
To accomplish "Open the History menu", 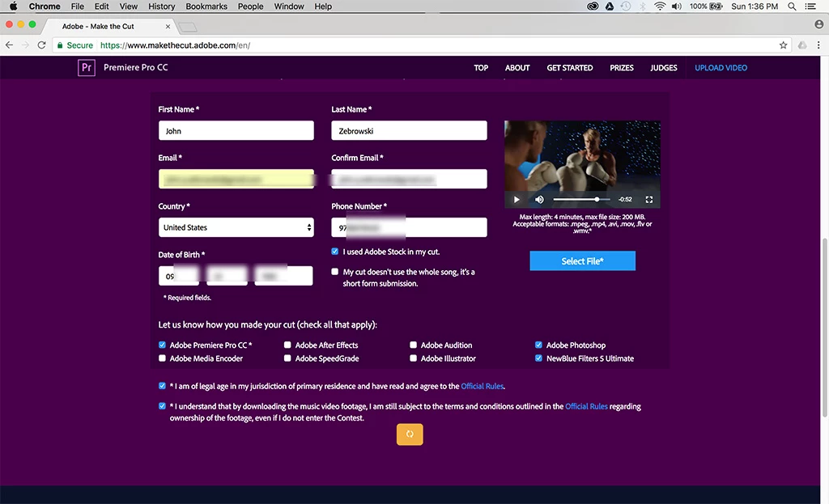I will [161, 6].
